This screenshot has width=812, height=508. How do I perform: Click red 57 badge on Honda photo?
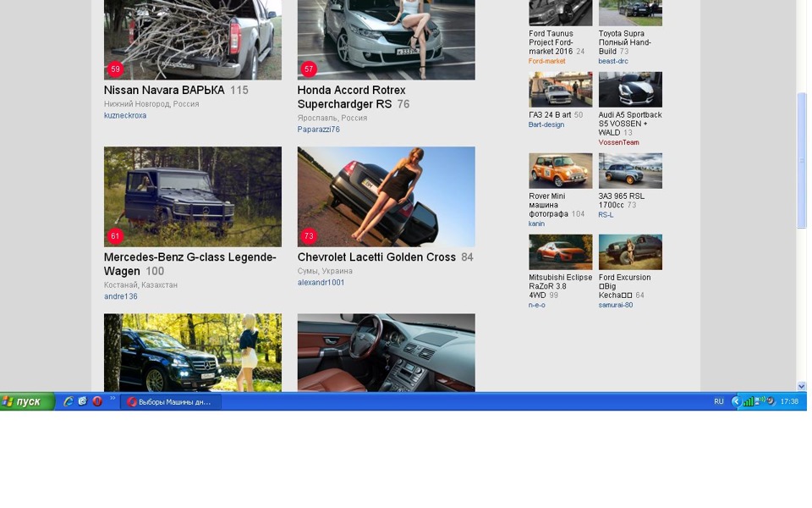(309, 69)
